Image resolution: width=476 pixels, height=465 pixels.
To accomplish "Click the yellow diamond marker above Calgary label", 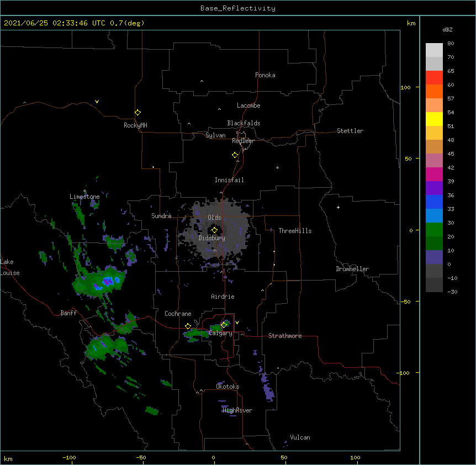I will [224, 325].
